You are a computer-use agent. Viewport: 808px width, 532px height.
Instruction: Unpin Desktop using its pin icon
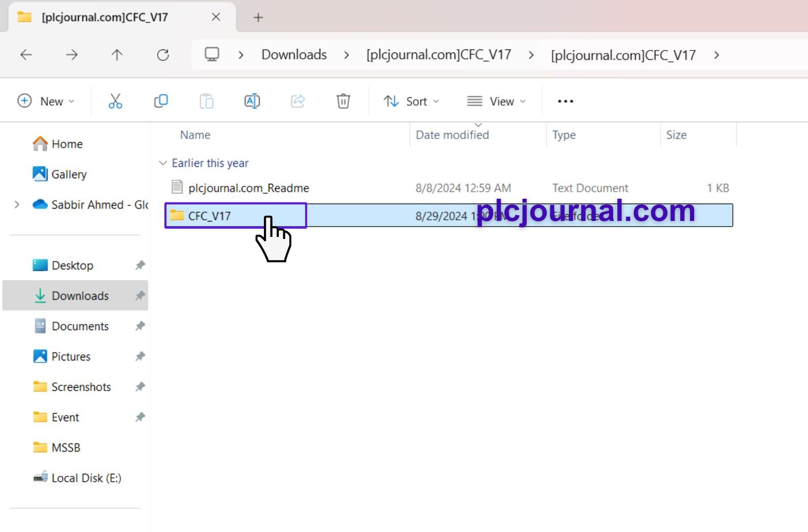tap(140, 265)
